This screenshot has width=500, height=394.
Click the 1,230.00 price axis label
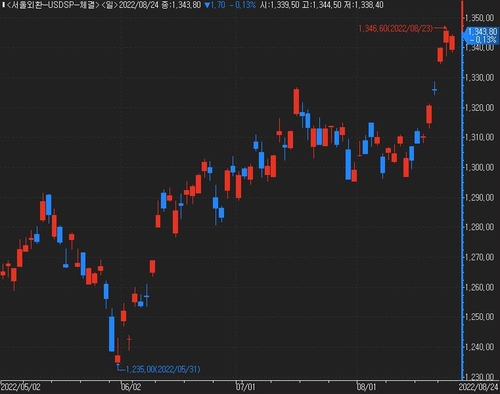point(480,377)
